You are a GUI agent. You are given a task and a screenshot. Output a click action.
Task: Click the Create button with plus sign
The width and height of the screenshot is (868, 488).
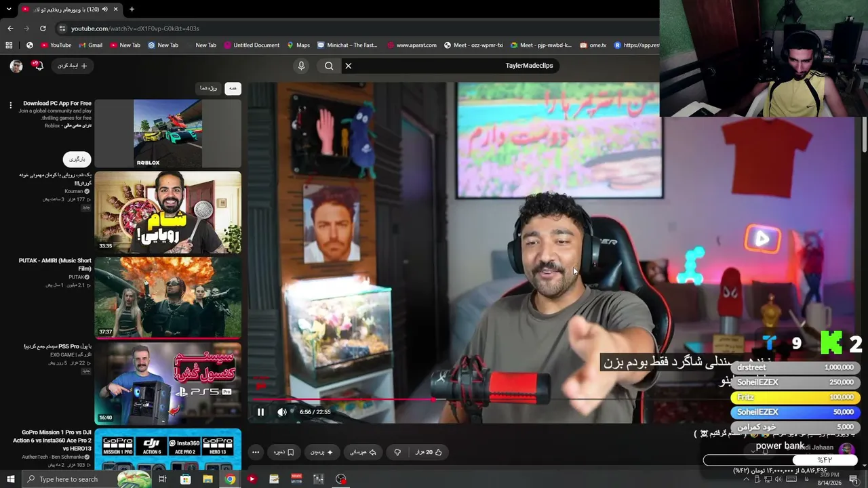pos(73,66)
